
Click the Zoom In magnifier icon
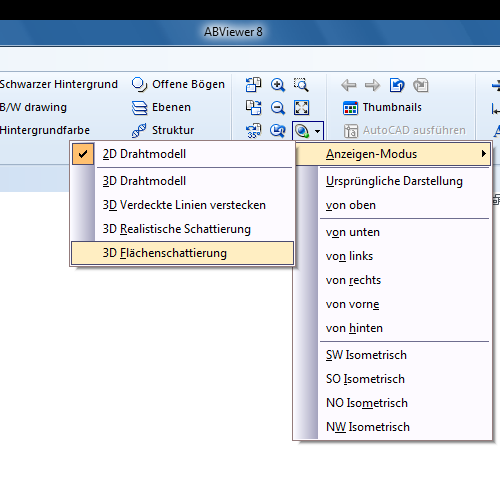click(x=278, y=85)
